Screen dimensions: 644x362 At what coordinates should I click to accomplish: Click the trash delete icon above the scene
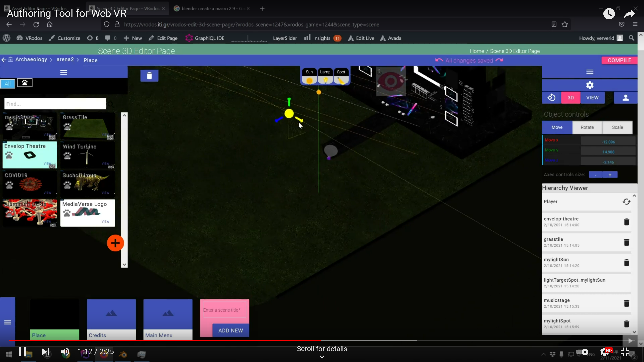[x=149, y=75]
